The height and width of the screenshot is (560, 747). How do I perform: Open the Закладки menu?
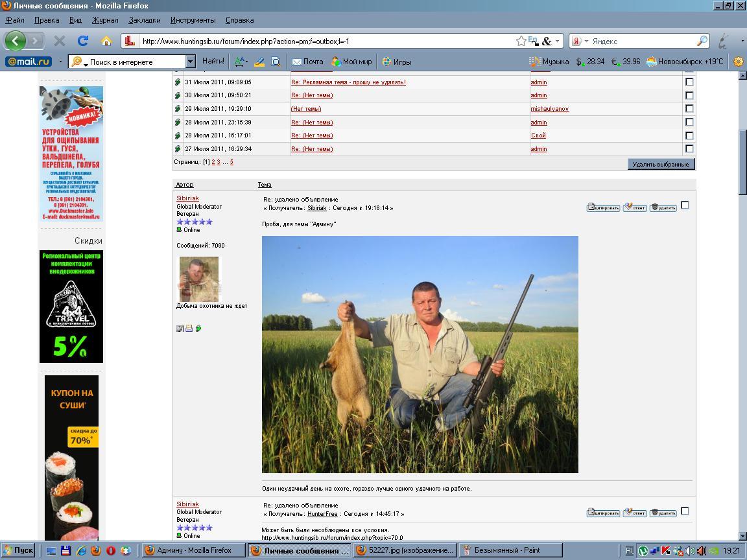[x=144, y=20]
